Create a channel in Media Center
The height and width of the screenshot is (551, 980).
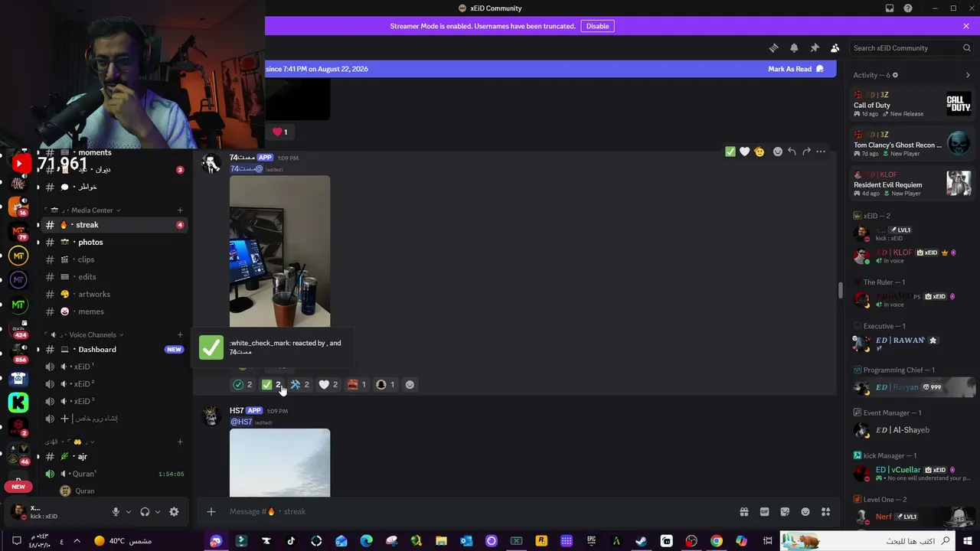[x=180, y=210]
